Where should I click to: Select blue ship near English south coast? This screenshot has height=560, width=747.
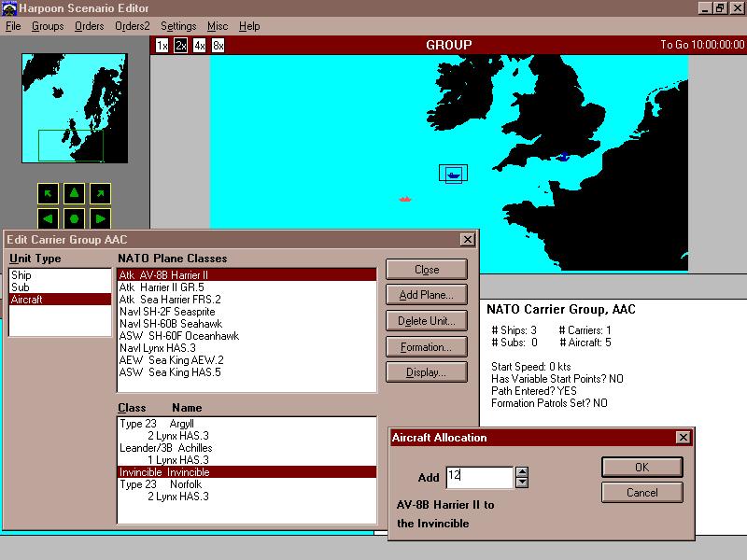tap(563, 157)
